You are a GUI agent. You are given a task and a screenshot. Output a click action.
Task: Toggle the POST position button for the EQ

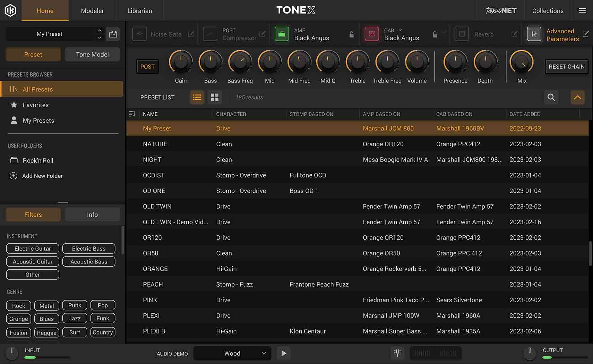147,67
